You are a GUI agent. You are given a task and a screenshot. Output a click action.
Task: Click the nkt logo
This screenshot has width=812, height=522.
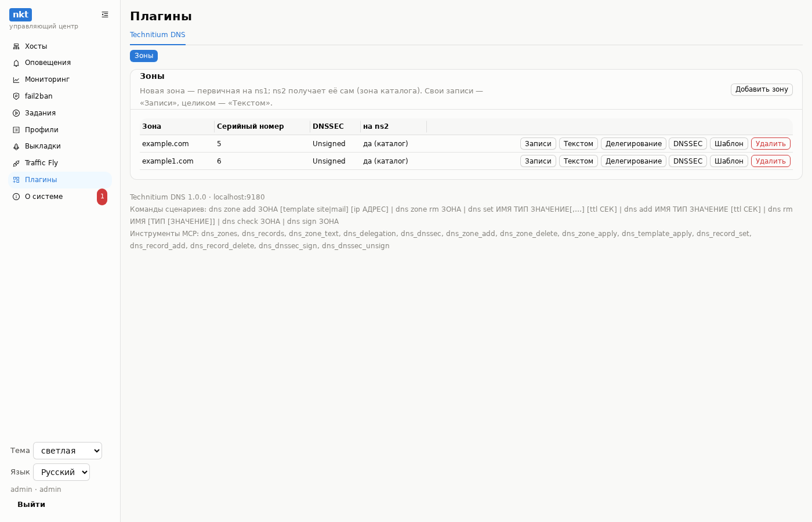20,14
